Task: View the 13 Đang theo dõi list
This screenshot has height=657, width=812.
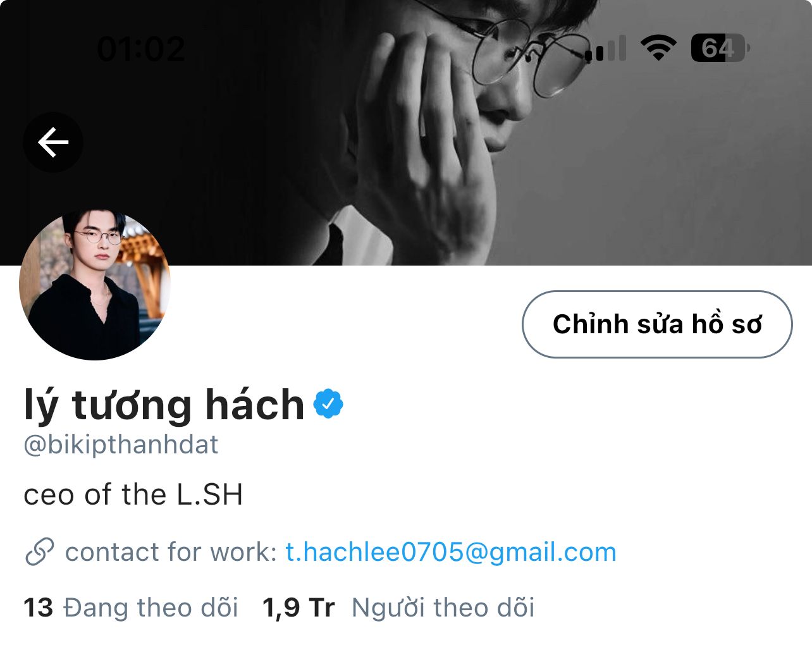Action: [131, 608]
